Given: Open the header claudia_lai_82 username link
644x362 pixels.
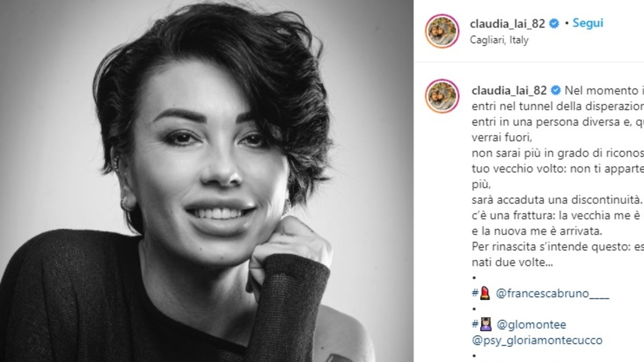Looking at the screenshot, I should (508, 24).
